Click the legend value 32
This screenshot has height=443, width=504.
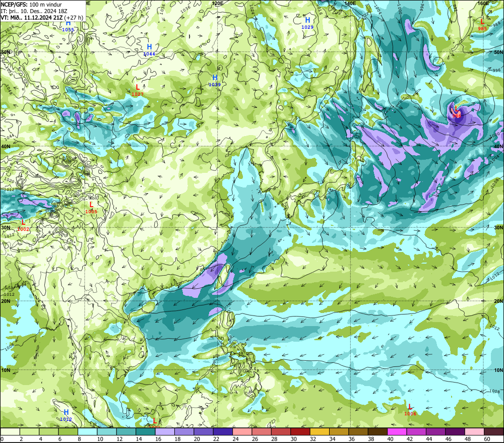(313, 439)
